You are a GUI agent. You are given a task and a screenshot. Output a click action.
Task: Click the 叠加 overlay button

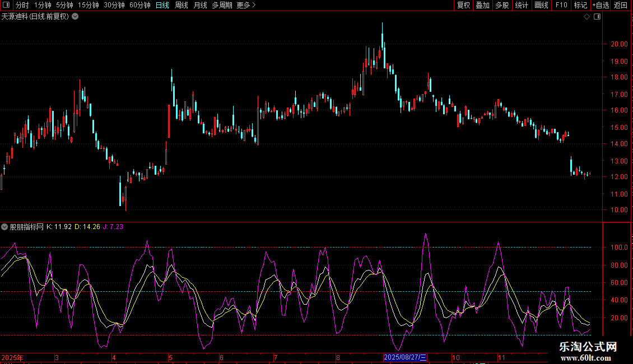tap(482, 5)
